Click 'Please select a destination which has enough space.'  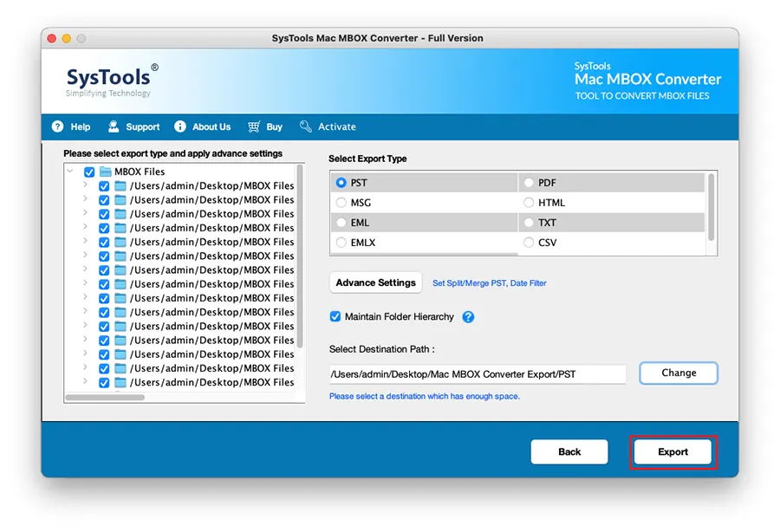425,396
